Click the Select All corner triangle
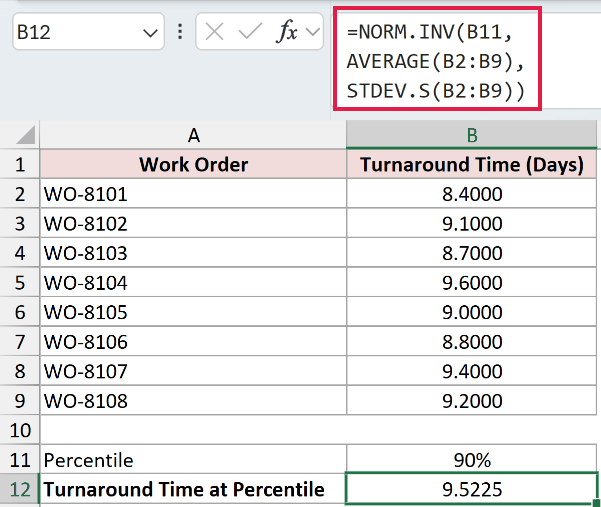 point(25,135)
